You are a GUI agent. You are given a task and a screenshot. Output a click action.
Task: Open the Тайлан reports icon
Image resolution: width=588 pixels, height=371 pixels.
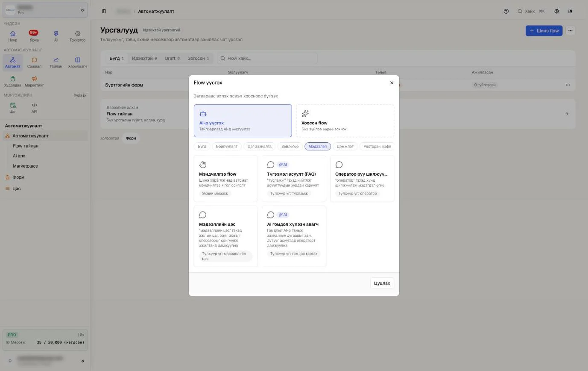click(56, 62)
